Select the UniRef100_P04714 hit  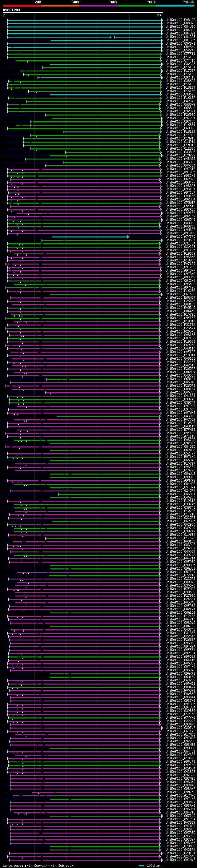[x=180, y=559]
